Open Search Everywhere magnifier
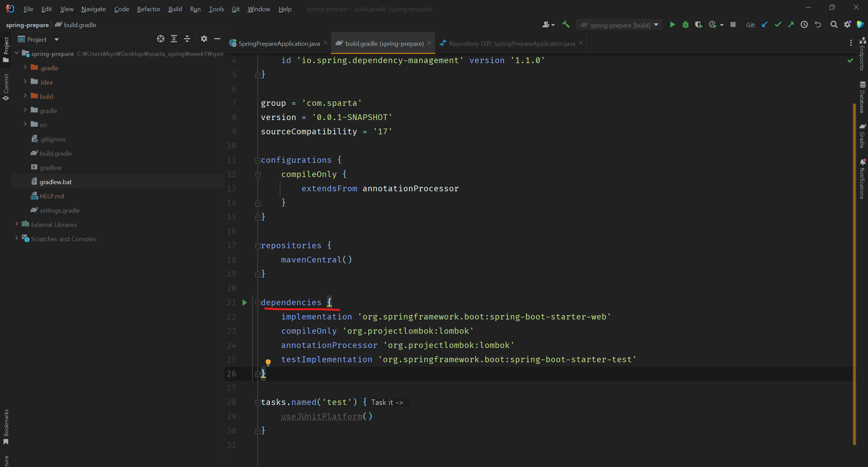 [x=834, y=25]
